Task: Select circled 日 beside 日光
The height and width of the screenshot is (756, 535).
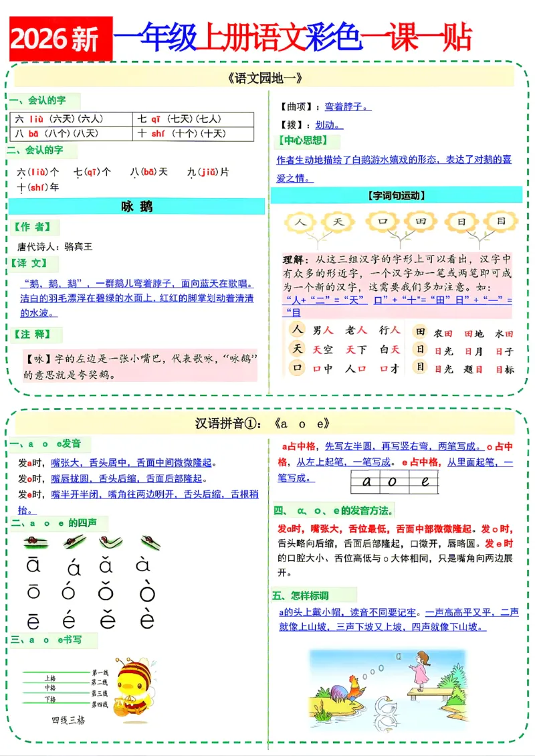Action: 420,349
